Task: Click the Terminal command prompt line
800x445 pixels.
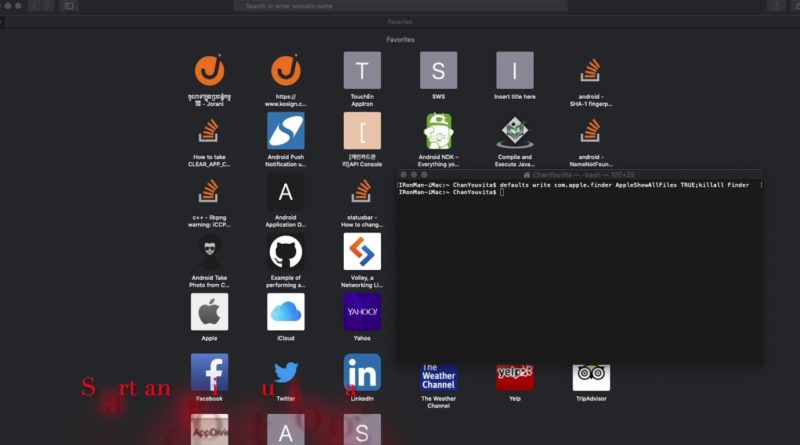Action: pos(452,192)
